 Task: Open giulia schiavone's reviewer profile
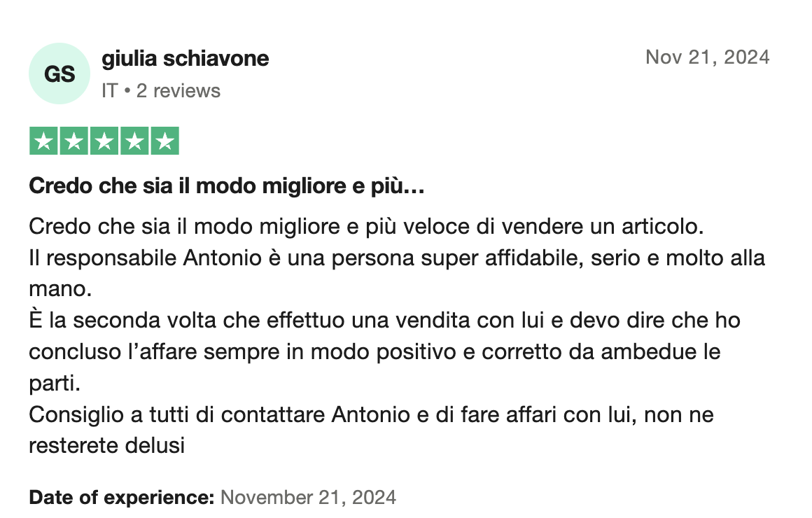point(185,59)
